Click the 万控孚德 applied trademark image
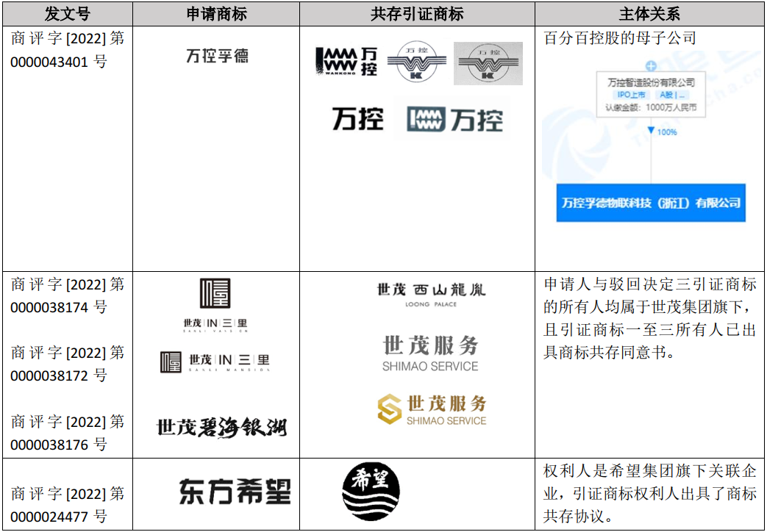 pyautogui.click(x=217, y=56)
